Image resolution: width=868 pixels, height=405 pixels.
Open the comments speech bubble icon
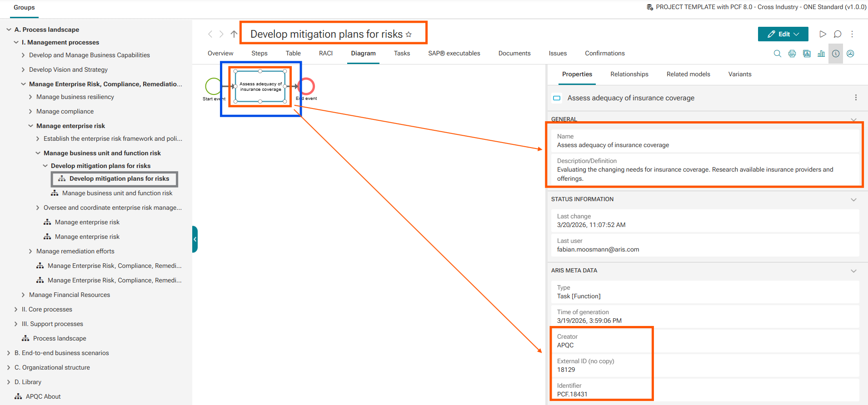click(x=838, y=34)
